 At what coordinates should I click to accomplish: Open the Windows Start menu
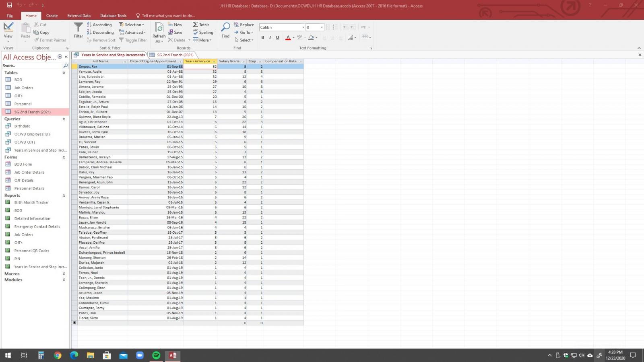pos(8,355)
